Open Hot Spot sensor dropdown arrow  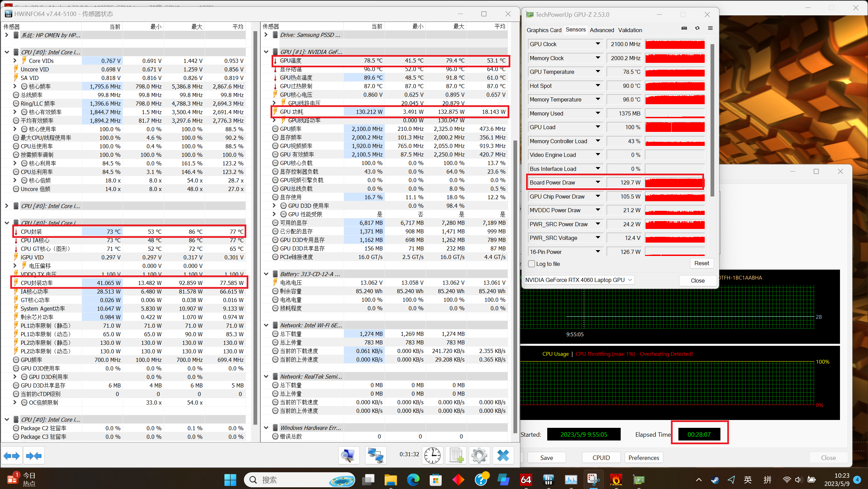pyautogui.click(x=597, y=86)
